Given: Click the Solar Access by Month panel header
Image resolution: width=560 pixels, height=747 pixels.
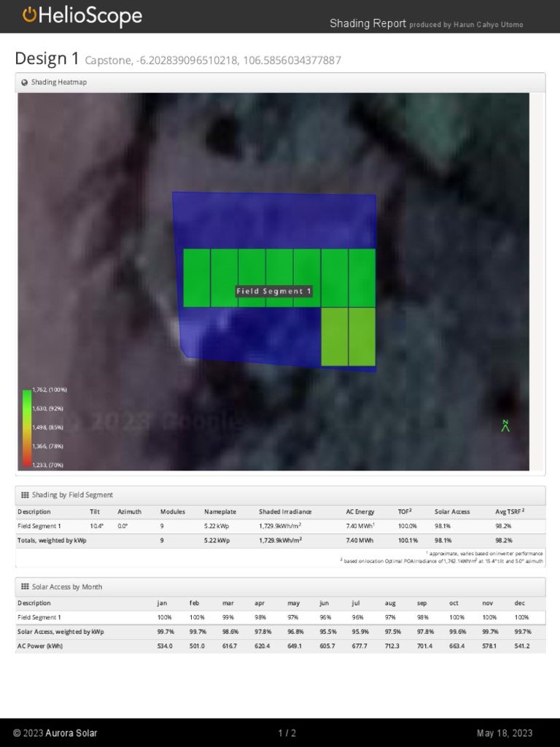Looking at the screenshot, I should point(280,587).
